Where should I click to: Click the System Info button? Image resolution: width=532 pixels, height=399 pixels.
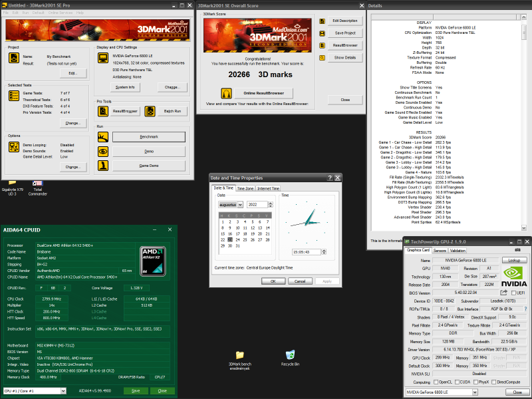coord(125,87)
